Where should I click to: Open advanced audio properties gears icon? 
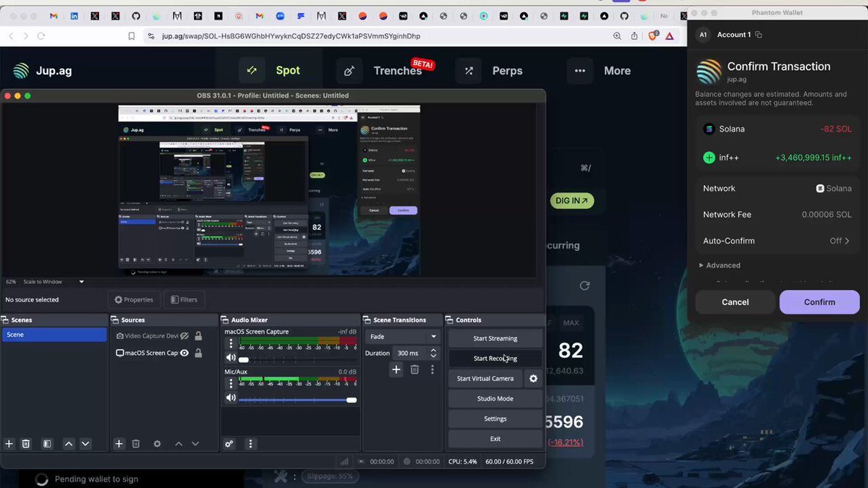(229, 444)
